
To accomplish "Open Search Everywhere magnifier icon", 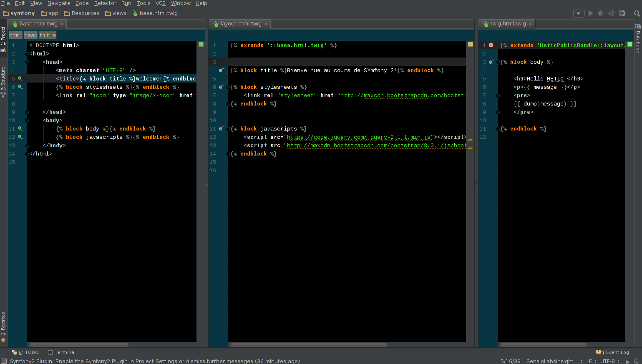I will click(637, 13).
